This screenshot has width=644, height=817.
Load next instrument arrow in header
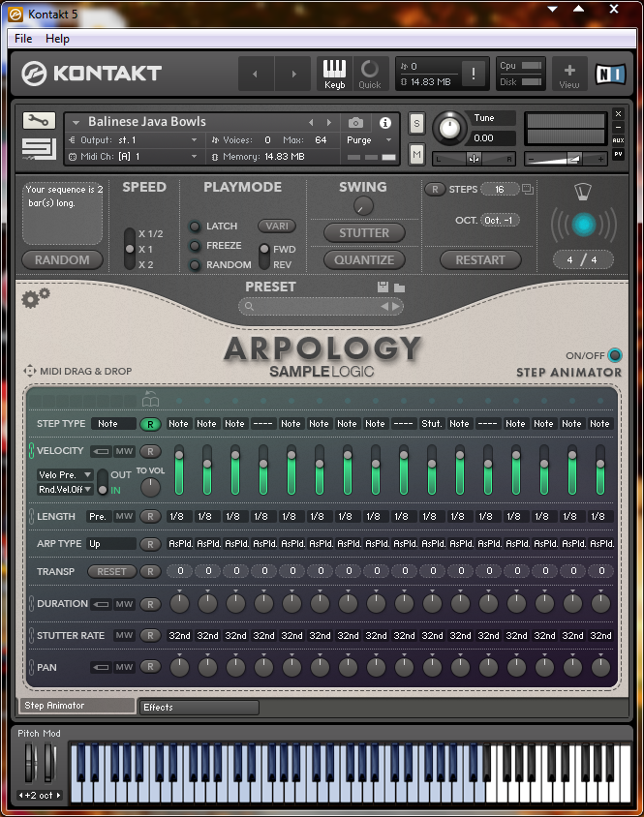(x=329, y=122)
